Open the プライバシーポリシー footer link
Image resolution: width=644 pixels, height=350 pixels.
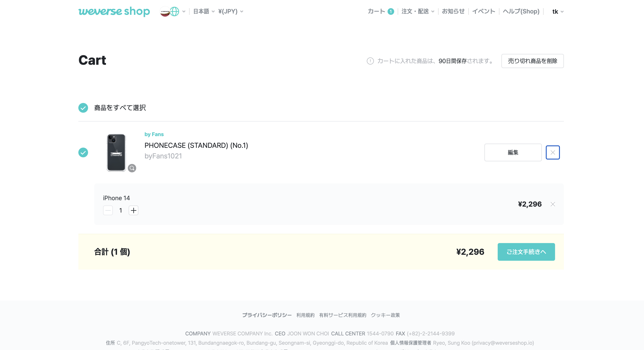(x=267, y=315)
